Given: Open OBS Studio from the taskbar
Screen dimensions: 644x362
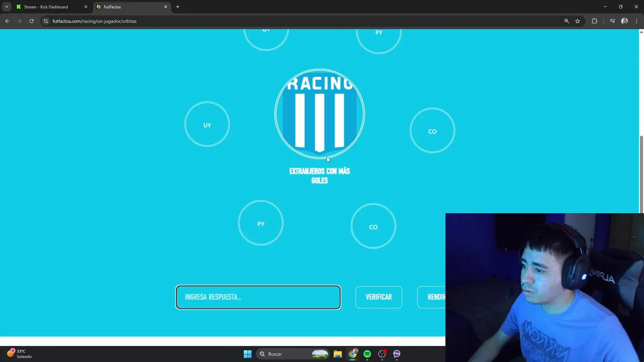Looking at the screenshot, I should click(x=382, y=354).
